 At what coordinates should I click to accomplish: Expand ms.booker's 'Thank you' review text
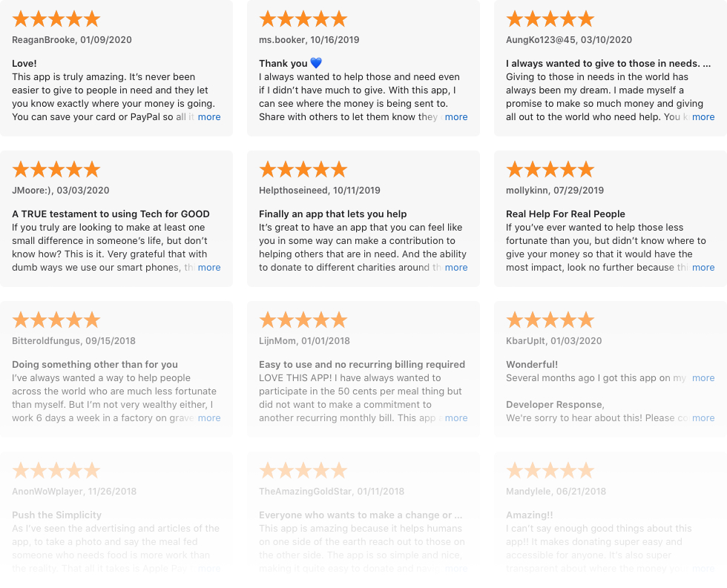(456, 116)
